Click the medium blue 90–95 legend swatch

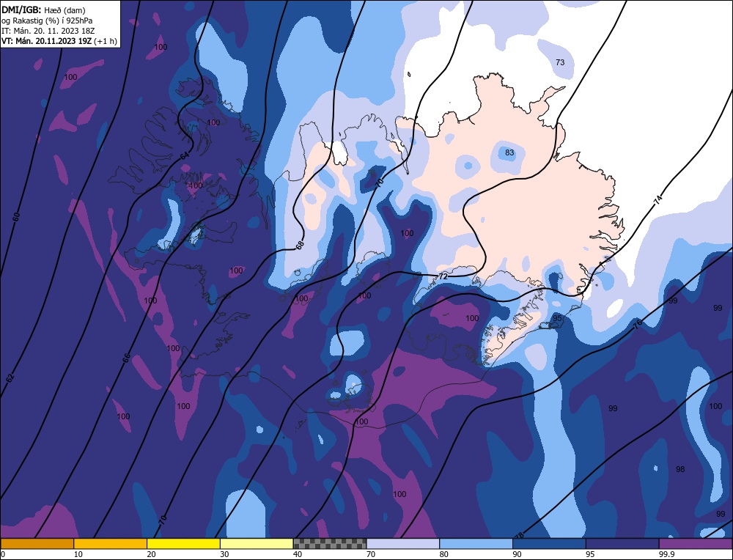(549, 544)
